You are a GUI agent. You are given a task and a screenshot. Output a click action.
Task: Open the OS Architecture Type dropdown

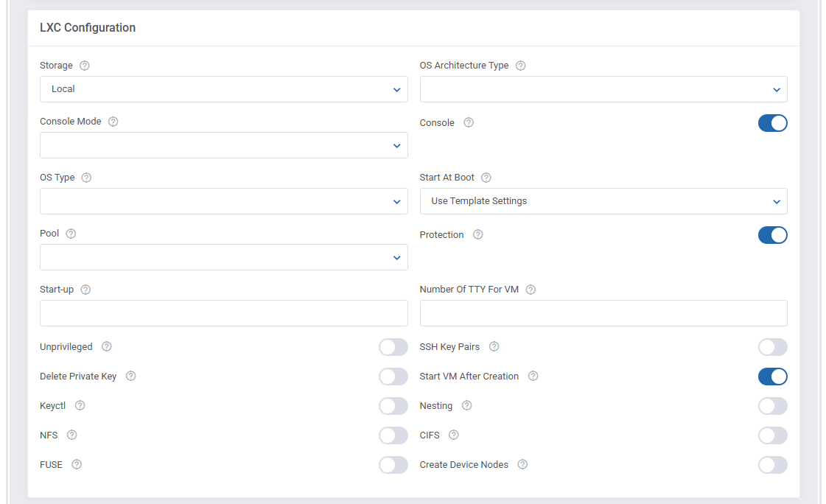coord(603,90)
